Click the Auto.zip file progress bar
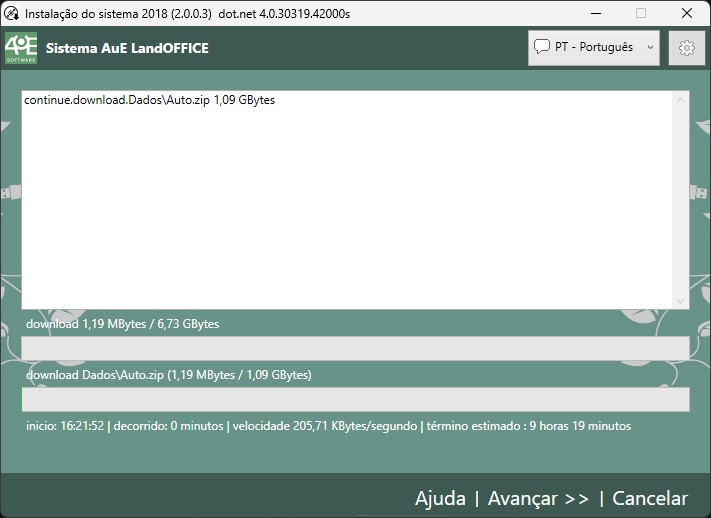 (x=355, y=399)
